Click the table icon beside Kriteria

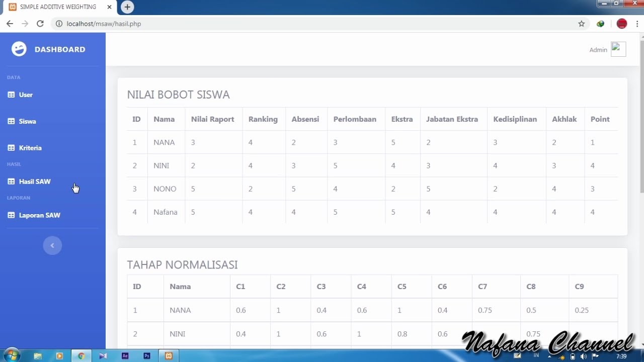tap(11, 148)
